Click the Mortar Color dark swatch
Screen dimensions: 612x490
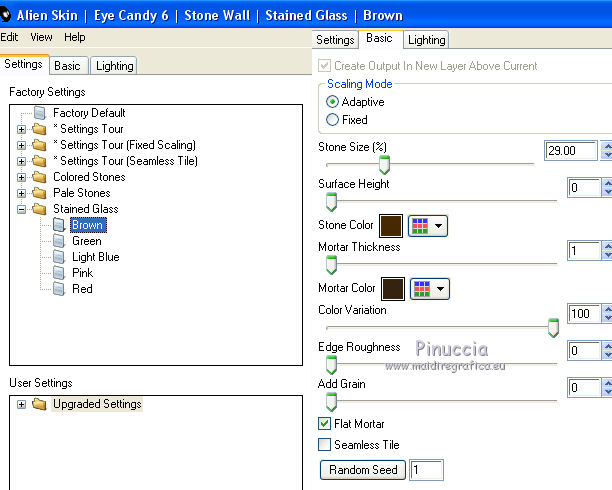[x=393, y=289]
